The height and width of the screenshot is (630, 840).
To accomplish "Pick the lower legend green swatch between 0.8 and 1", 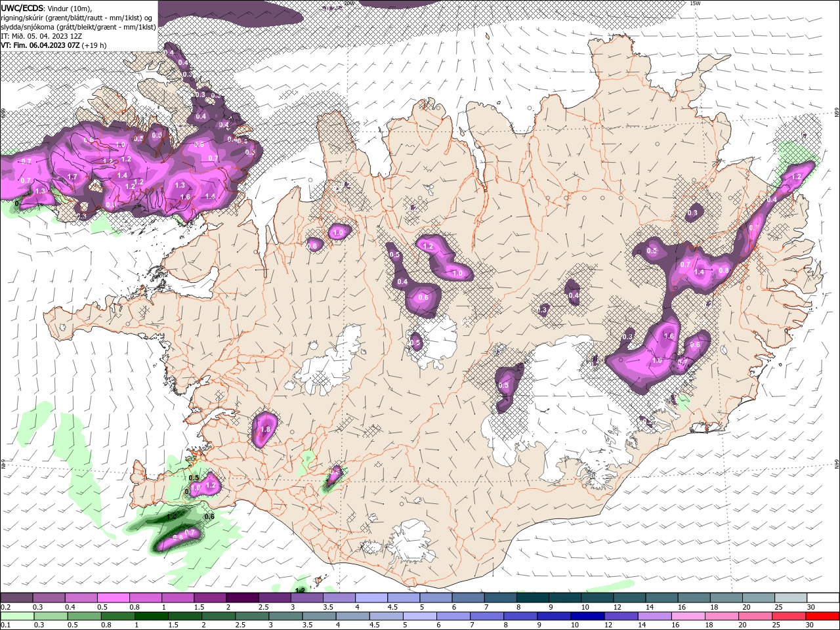I will point(117,616).
